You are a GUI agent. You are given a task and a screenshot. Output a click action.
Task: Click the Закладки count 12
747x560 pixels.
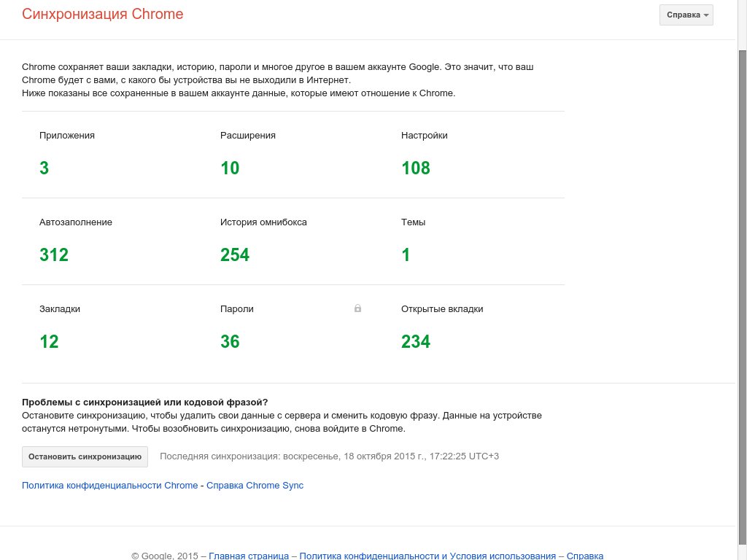point(49,341)
